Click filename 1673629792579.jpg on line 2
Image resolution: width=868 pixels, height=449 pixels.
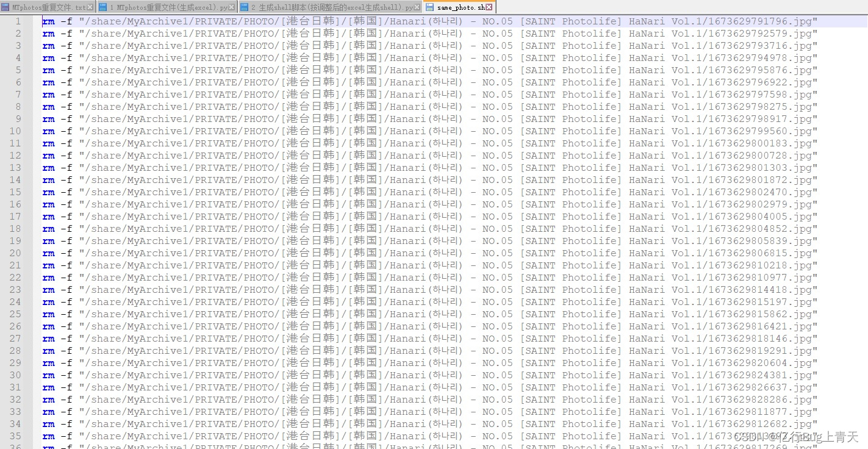pyautogui.click(x=760, y=34)
